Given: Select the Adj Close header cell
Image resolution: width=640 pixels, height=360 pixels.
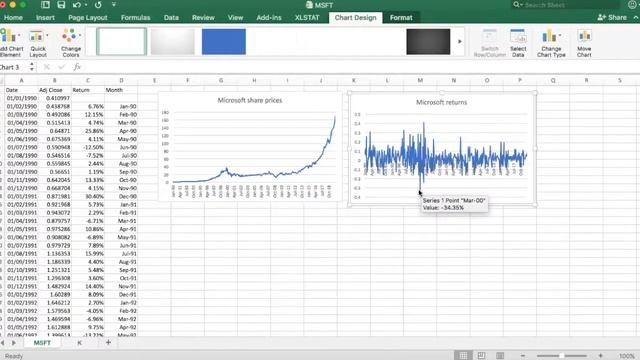Looking at the screenshot, I should (54, 90).
